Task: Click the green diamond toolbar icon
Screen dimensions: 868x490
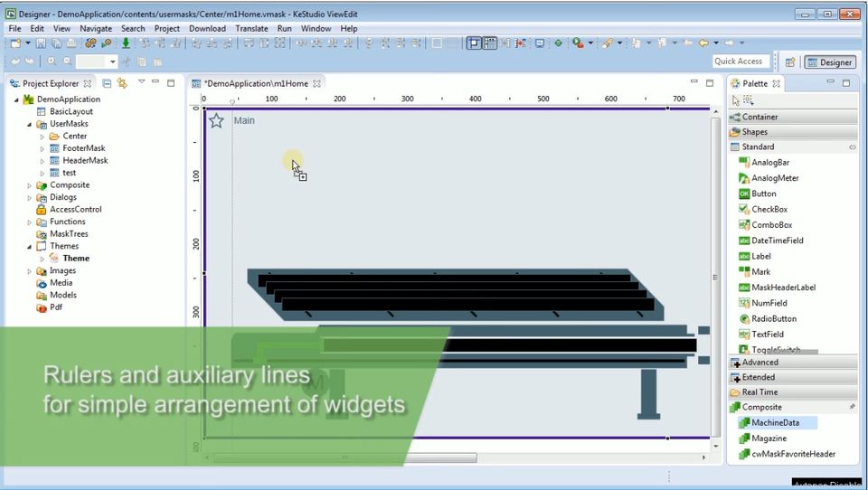Action: (558, 42)
